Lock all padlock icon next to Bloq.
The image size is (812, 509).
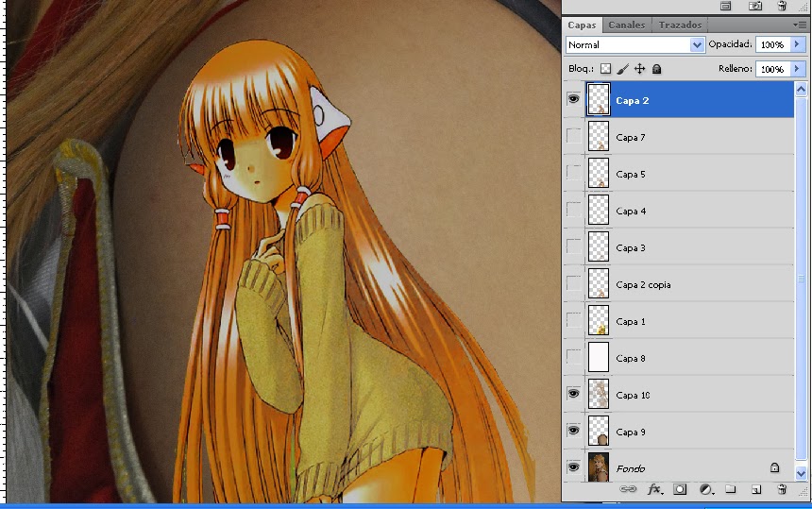[x=656, y=68]
